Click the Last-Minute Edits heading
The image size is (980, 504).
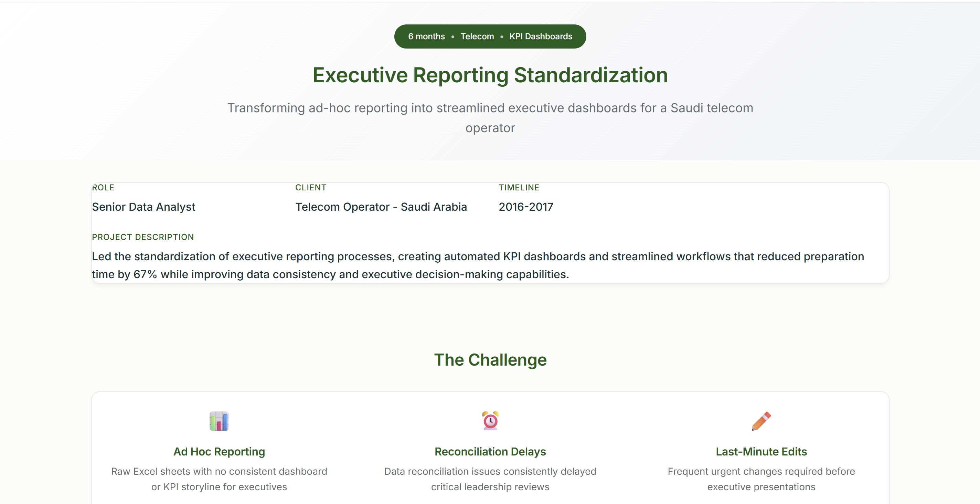761,451
